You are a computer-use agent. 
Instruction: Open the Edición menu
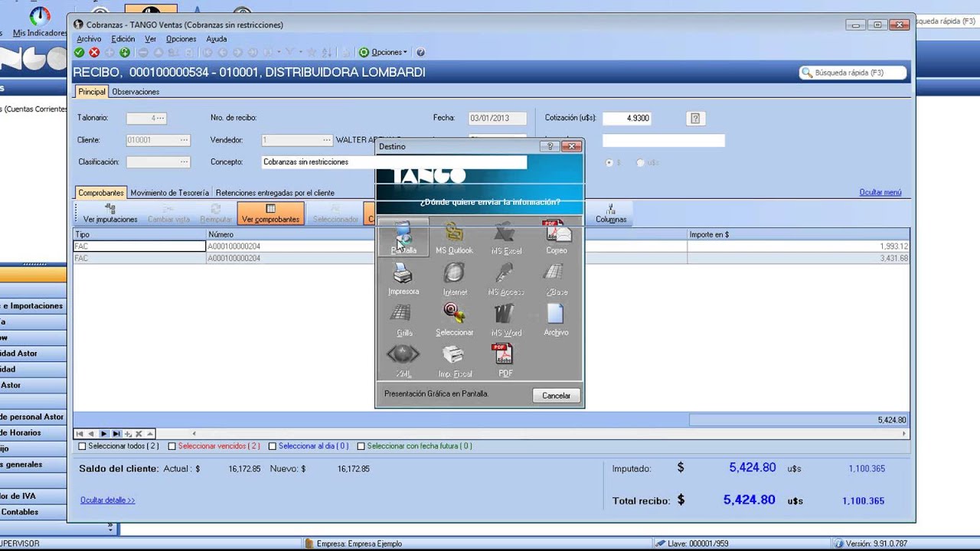coord(123,39)
